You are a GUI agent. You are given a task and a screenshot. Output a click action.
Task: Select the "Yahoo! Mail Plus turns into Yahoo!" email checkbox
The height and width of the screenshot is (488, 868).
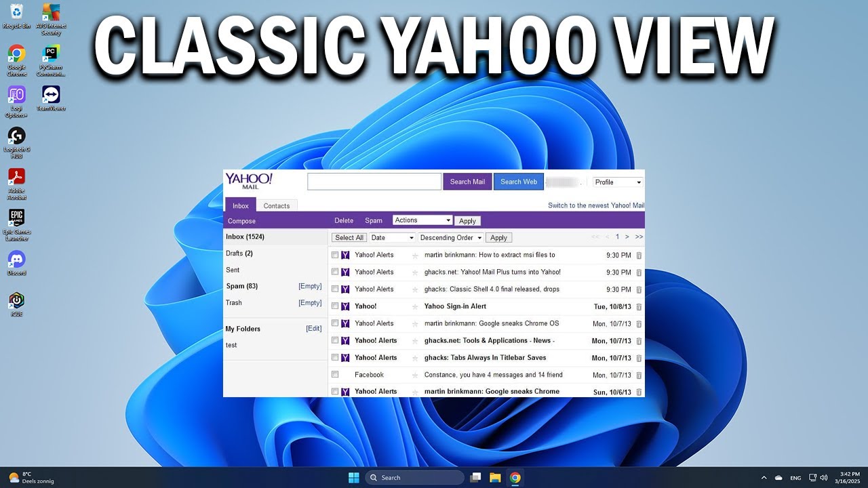(335, 272)
